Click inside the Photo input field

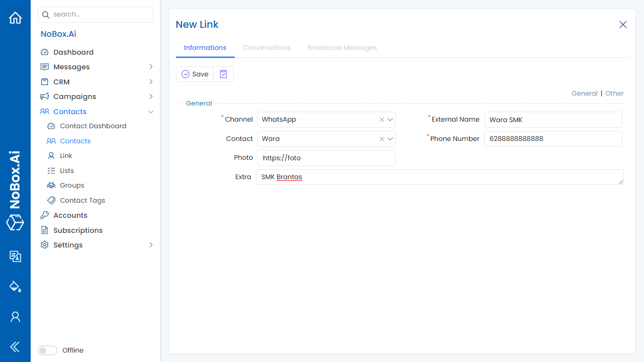(x=326, y=158)
